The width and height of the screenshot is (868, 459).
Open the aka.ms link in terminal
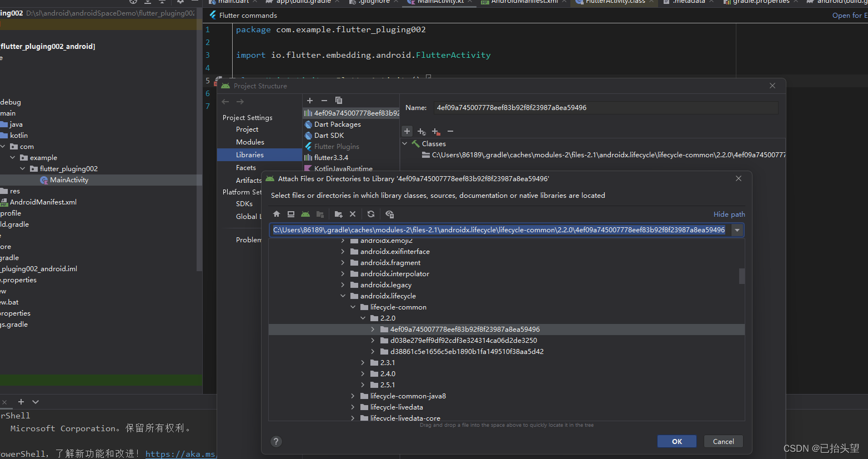[x=180, y=454]
